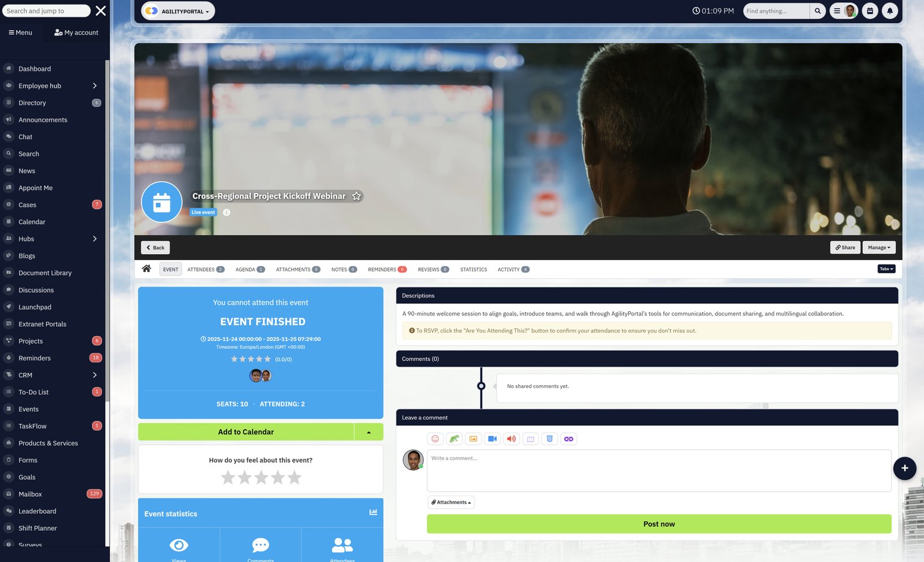This screenshot has height=562, width=924.
Task: Open the event statistics chart icon
Action: point(373,512)
